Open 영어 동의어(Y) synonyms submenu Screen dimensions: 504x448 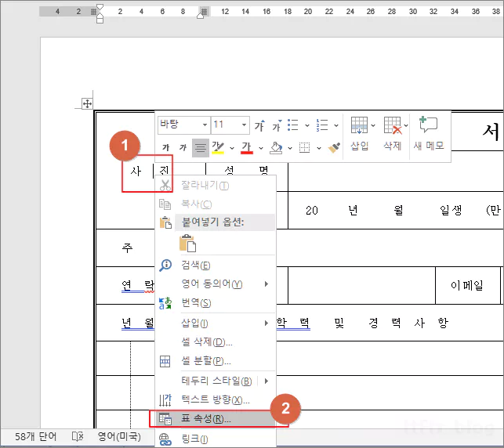pyautogui.click(x=216, y=284)
